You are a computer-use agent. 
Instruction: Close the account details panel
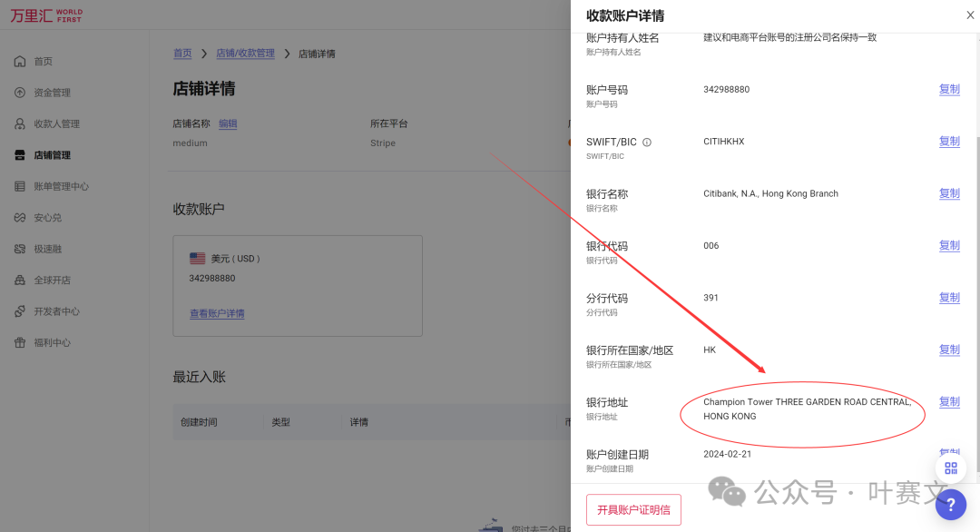click(970, 15)
